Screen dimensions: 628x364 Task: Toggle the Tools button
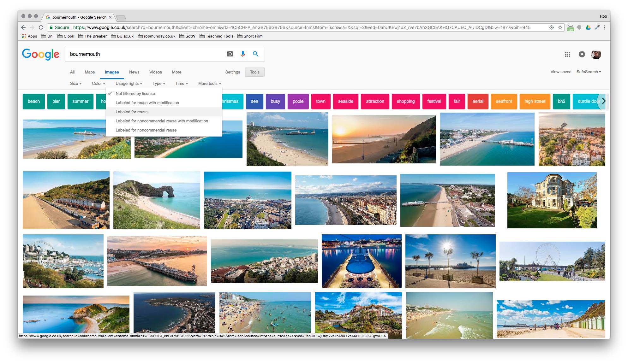coord(254,72)
